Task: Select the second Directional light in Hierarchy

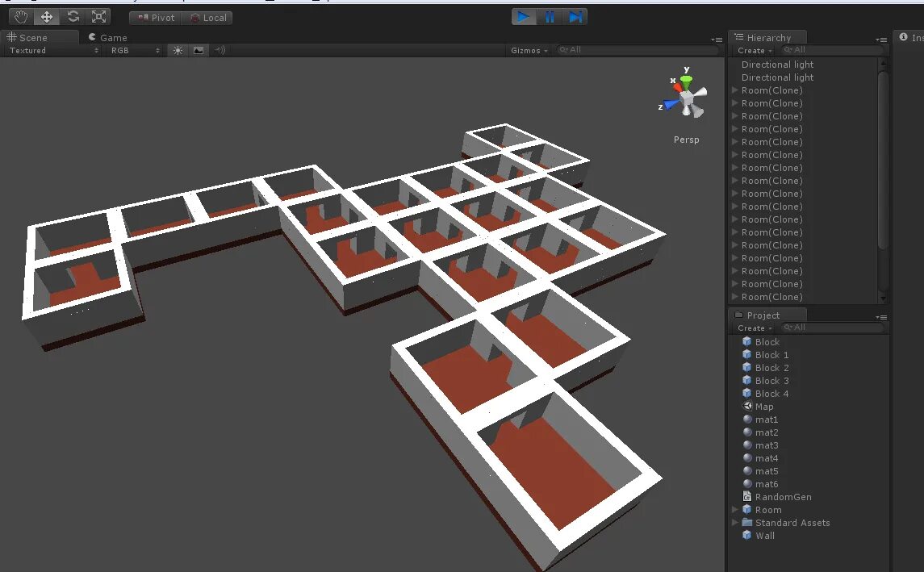Action: 777,77
